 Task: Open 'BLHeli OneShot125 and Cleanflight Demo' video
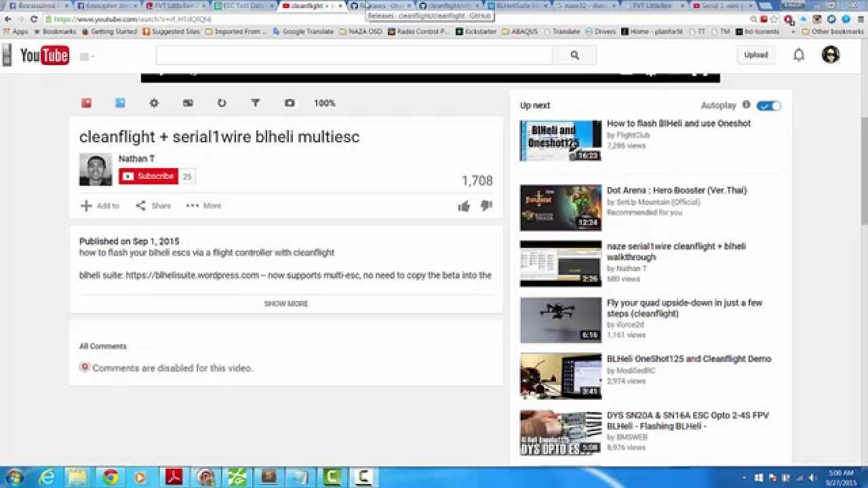(x=689, y=359)
